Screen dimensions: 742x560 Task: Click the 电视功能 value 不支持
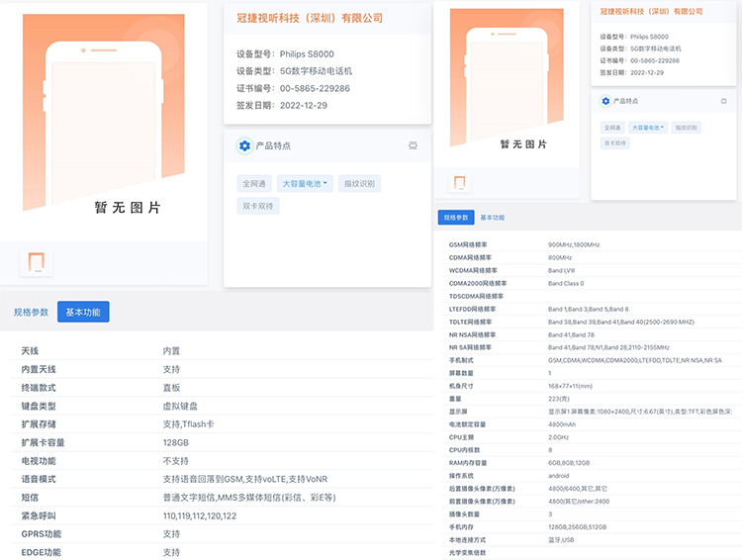[175, 461]
